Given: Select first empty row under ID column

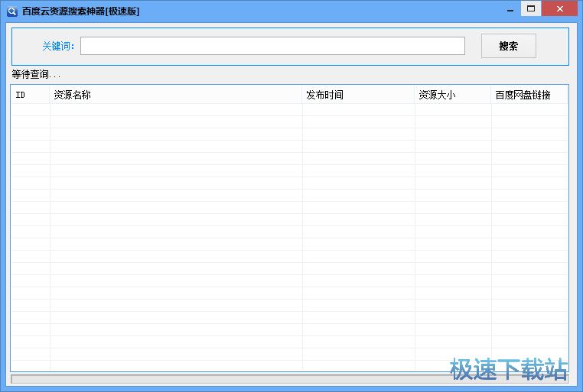Looking at the screenshot, I should pyautogui.click(x=30, y=110).
